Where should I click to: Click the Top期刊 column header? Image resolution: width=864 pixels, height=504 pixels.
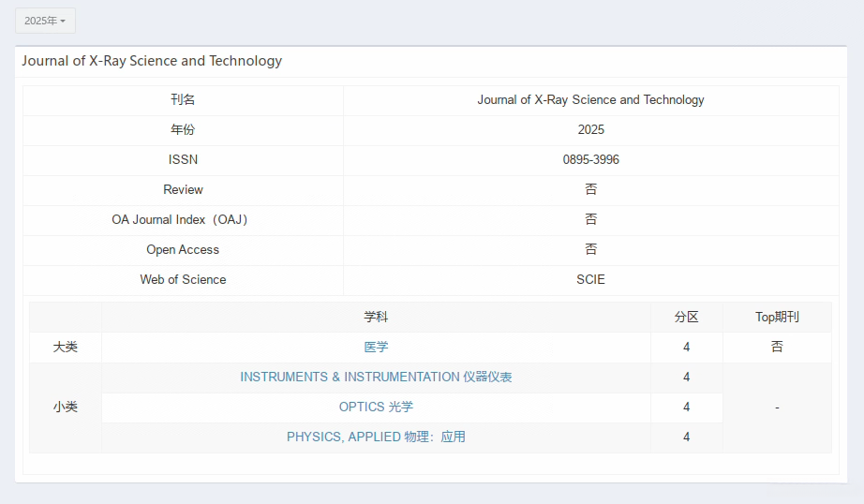pos(777,318)
